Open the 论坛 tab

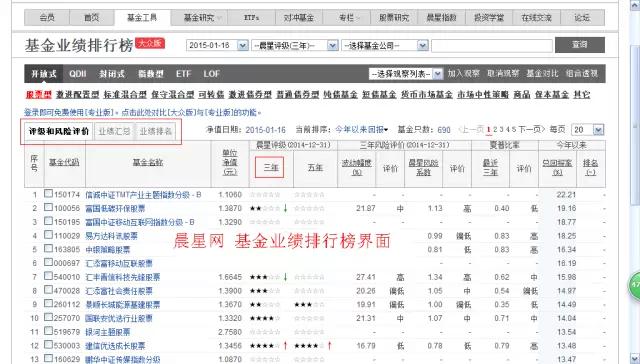(x=582, y=18)
